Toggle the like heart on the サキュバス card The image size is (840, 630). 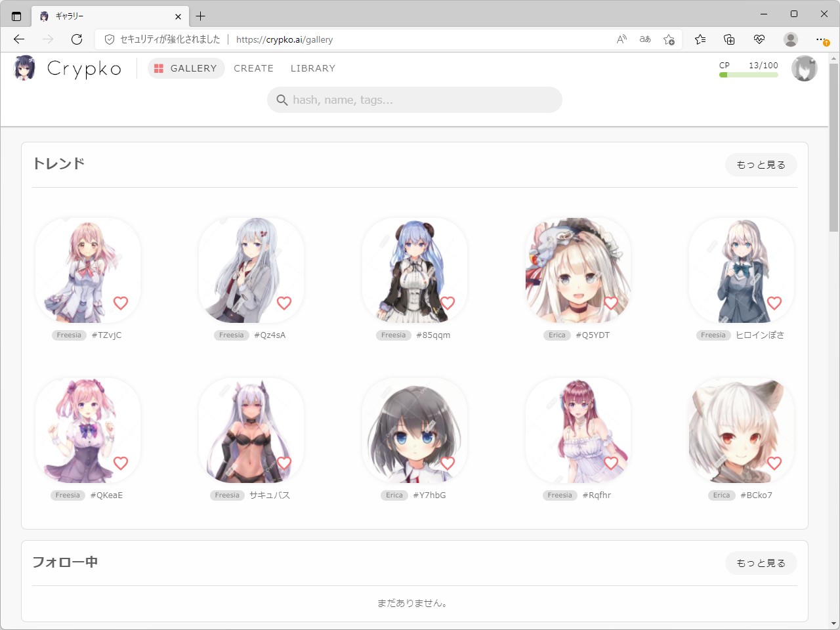point(284,463)
